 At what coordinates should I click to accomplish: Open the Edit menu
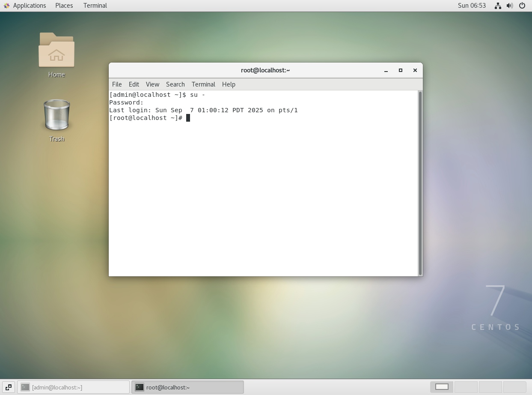[134, 84]
